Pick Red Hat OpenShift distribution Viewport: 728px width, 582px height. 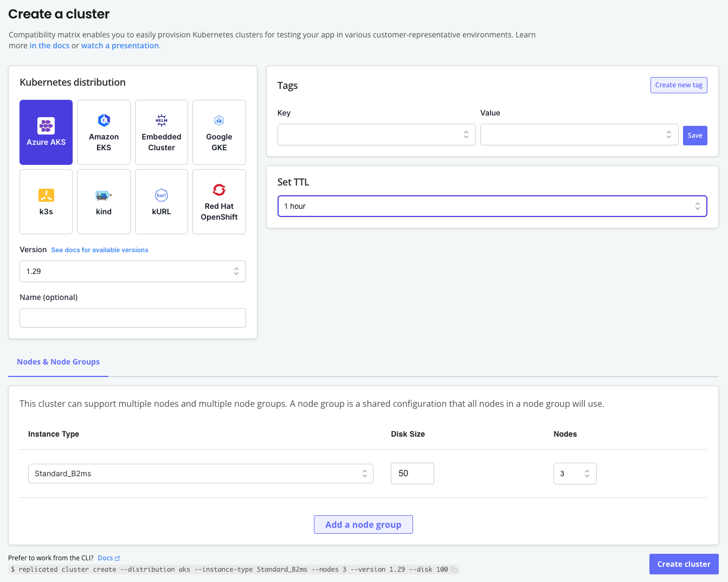pyautogui.click(x=219, y=201)
